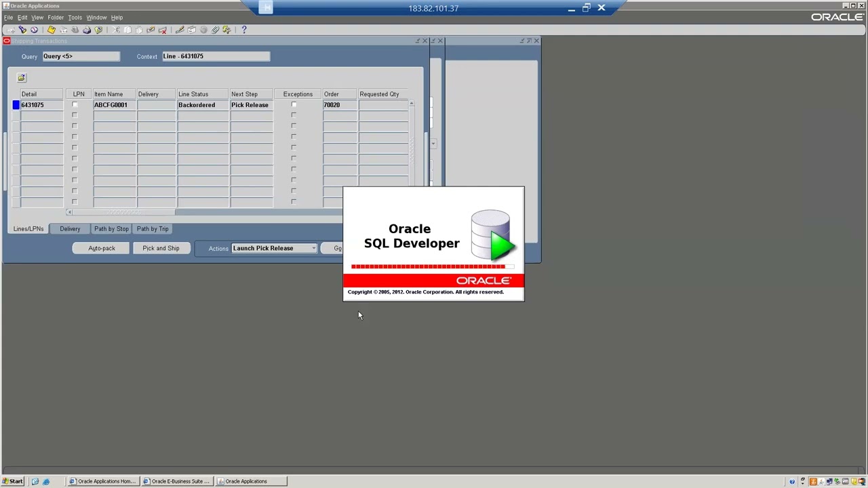Click the Context field showing Line - 6431075
Viewport: 868px width, 488px height.
(216, 56)
